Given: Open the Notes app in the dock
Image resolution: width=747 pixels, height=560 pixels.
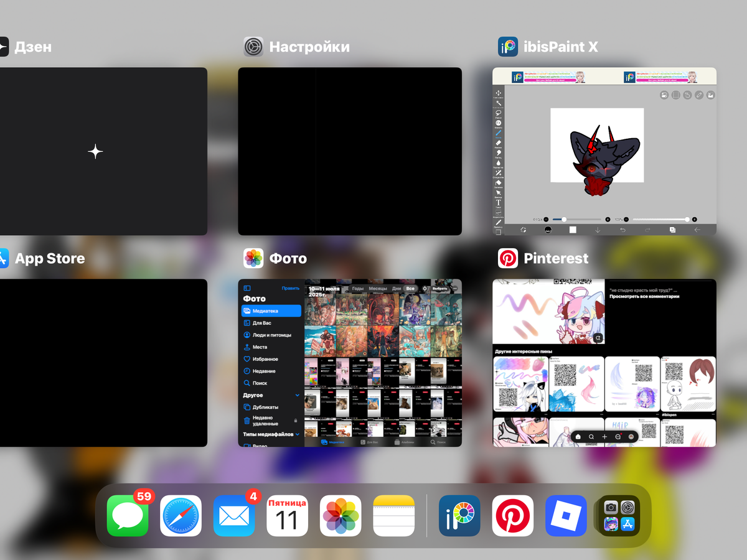Looking at the screenshot, I should pyautogui.click(x=394, y=516).
